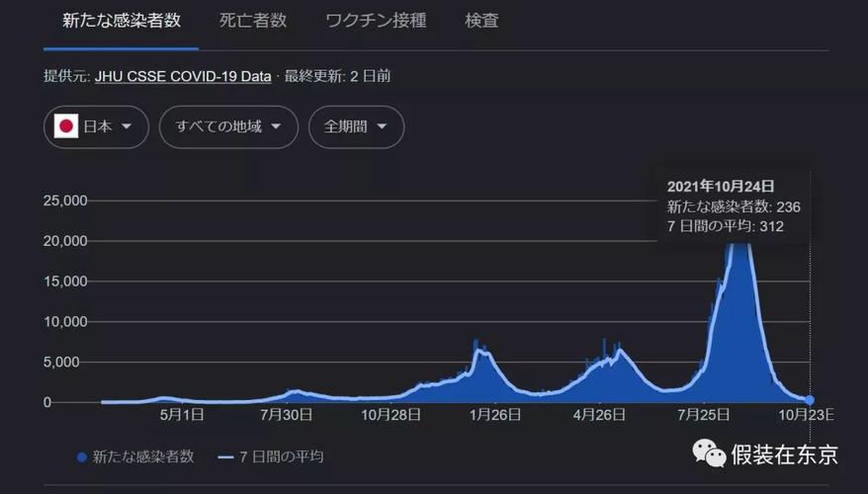The width and height of the screenshot is (868, 494).
Task: Click the 最終更新: 2 日前 text
Action: click(x=338, y=76)
